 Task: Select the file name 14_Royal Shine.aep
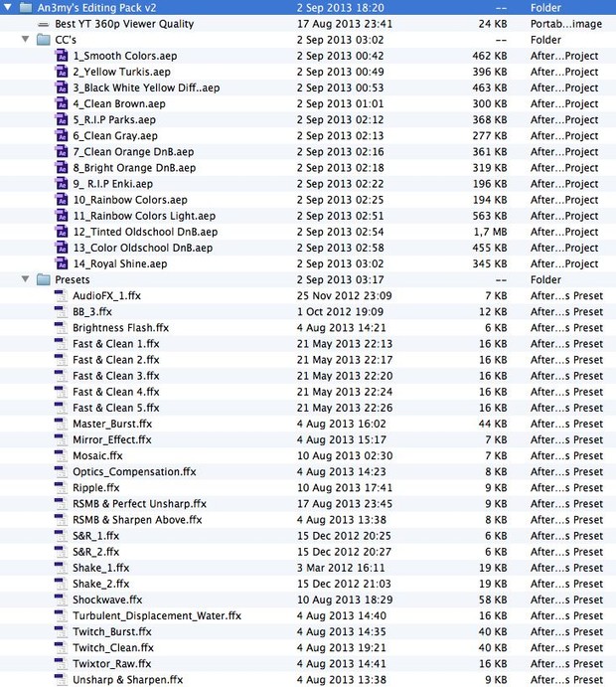120,264
